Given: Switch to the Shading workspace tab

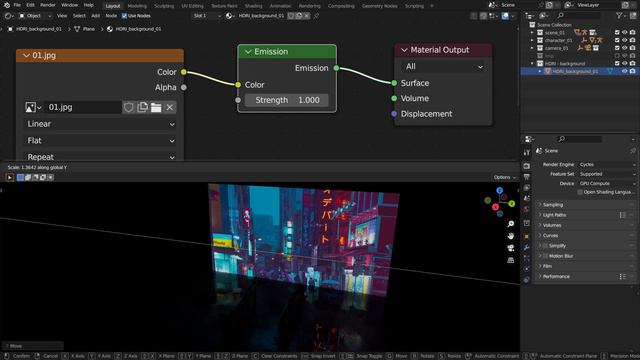Looking at the screenshot, I should point(253,6).
